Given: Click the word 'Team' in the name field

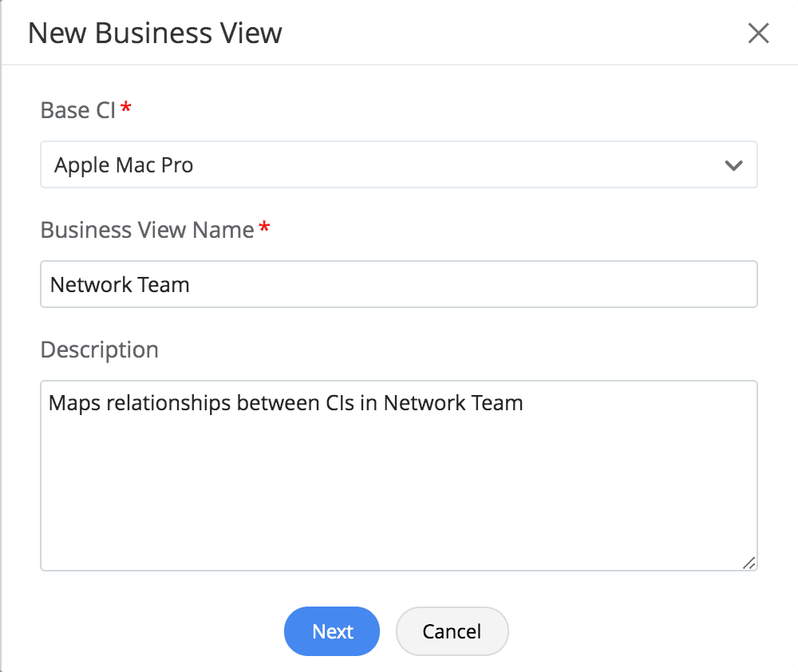Looking at the screenshot, I should [x=167, y=285].
